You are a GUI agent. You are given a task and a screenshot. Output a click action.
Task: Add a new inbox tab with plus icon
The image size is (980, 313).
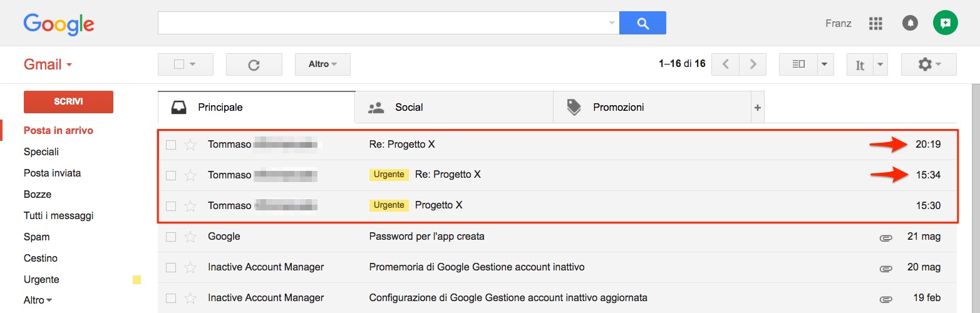[x=758, y=108]
